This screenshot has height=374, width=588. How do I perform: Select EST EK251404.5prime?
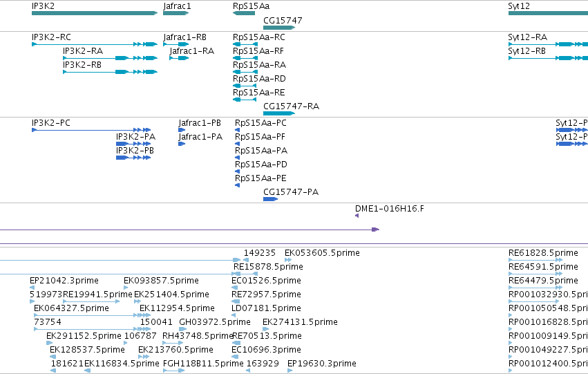coord(137,301)
